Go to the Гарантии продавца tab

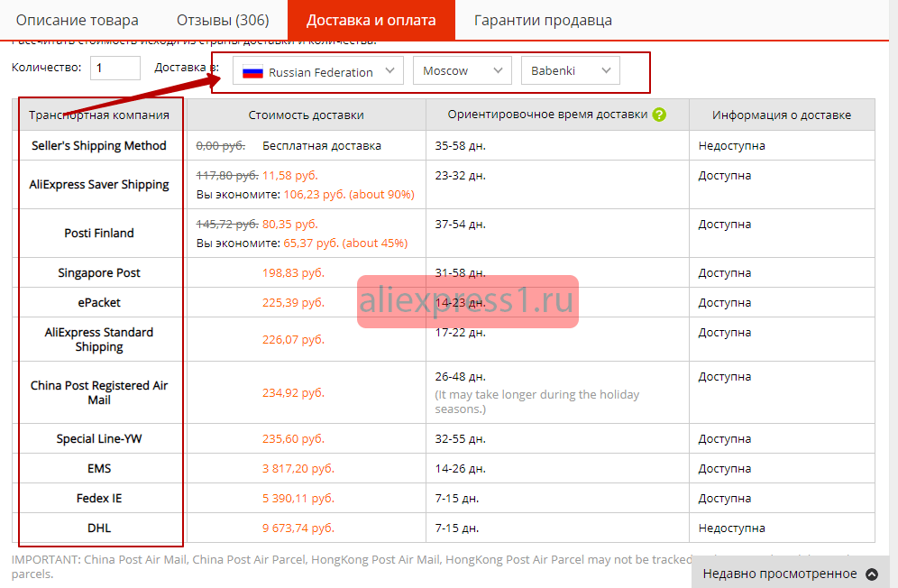543,20
